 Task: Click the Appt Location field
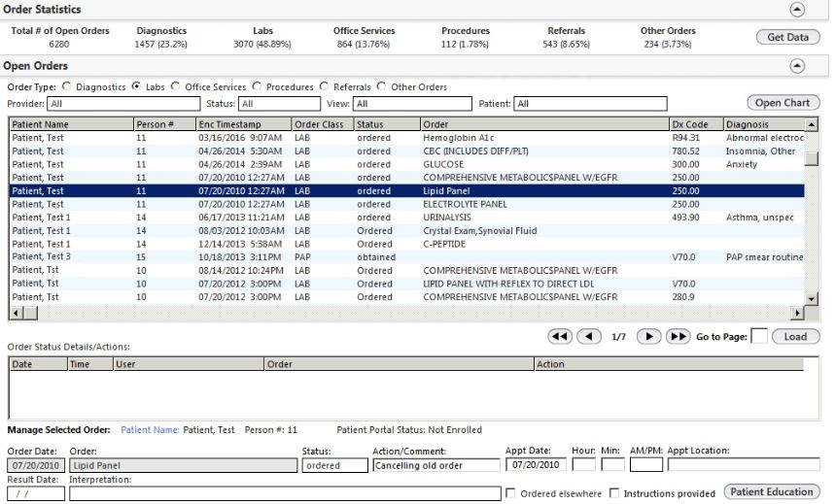pos(744,464)
